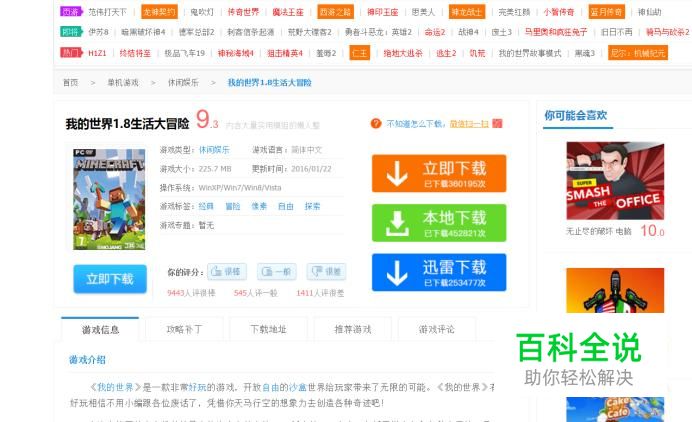The width and height of the screenshot is (692, 422).
Task: Open 休闲娱乐 breadcrumb link
Action: pos(183,83)
